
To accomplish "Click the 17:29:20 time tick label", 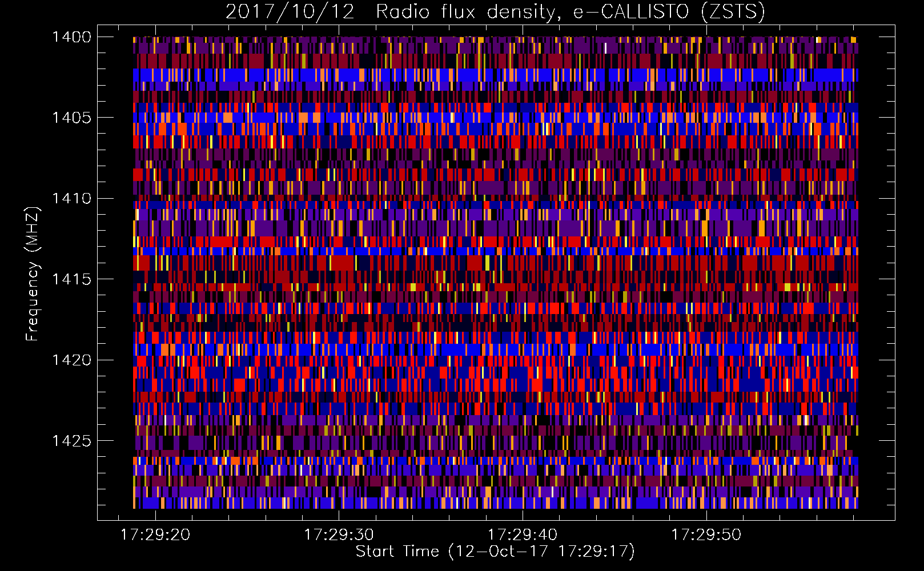I will 155,535.
